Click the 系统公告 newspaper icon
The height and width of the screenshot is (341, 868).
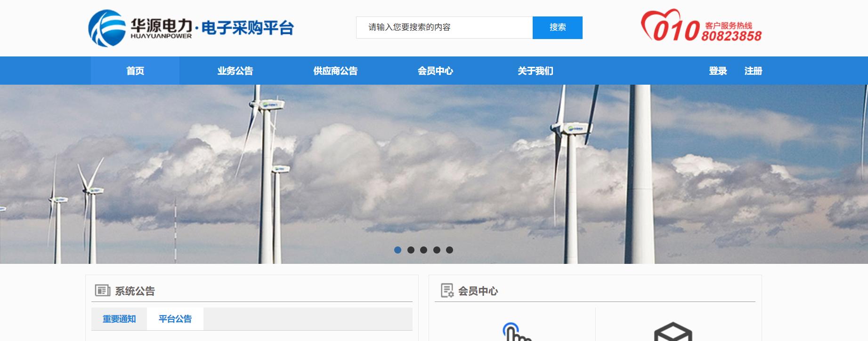[103, 291]
